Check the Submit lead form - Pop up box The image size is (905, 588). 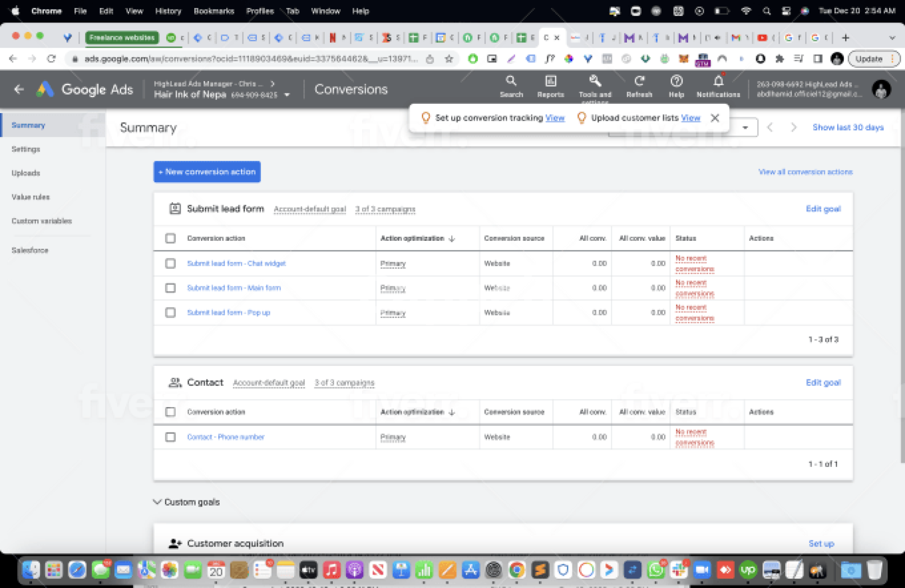170,312
